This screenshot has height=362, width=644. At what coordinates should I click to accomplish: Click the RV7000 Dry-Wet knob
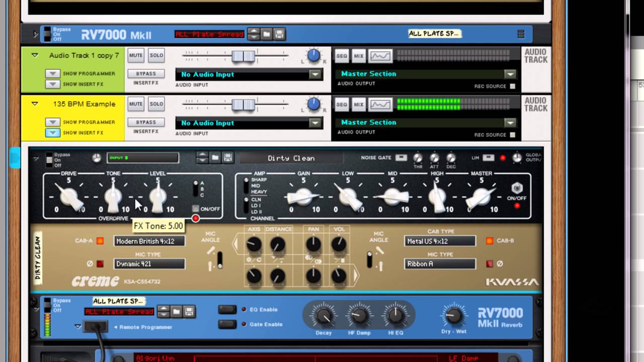[x=453, y=316]
